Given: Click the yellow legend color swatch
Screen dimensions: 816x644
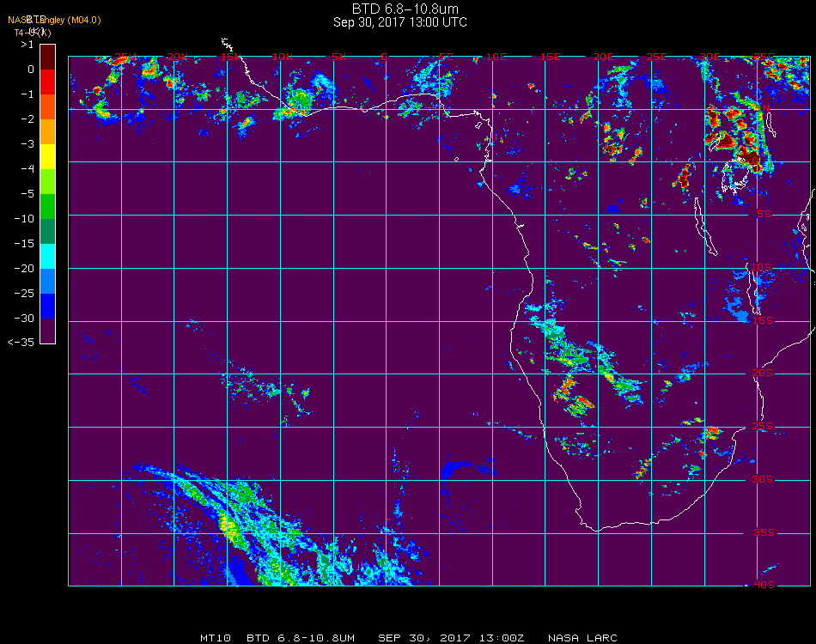Looking at the screenshot, I should coord(47,156).
